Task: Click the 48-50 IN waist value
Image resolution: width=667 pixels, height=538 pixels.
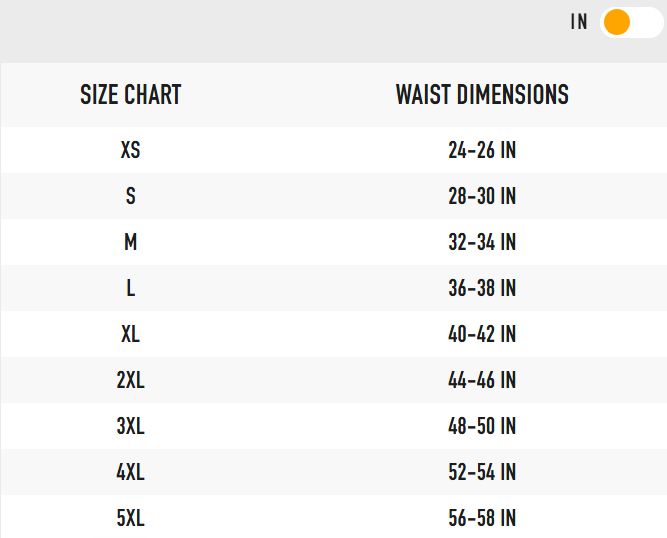Action: pos(482,426)
